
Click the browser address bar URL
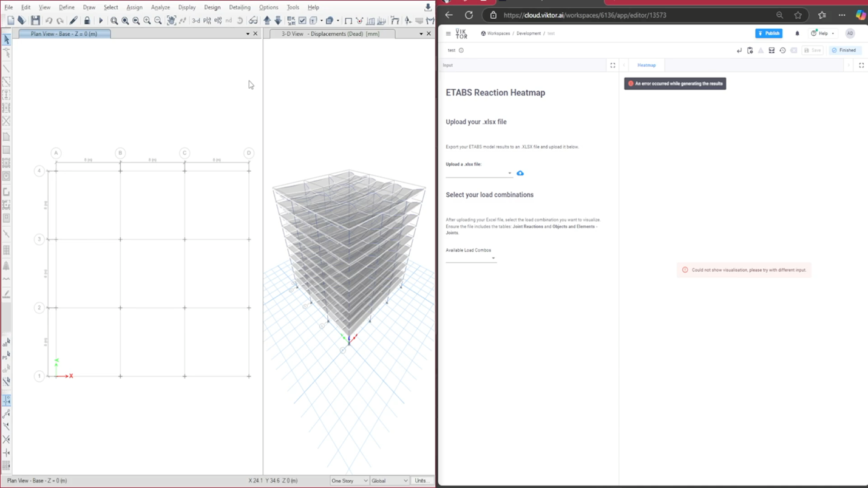pyautogui.click(x=585, y=15)
